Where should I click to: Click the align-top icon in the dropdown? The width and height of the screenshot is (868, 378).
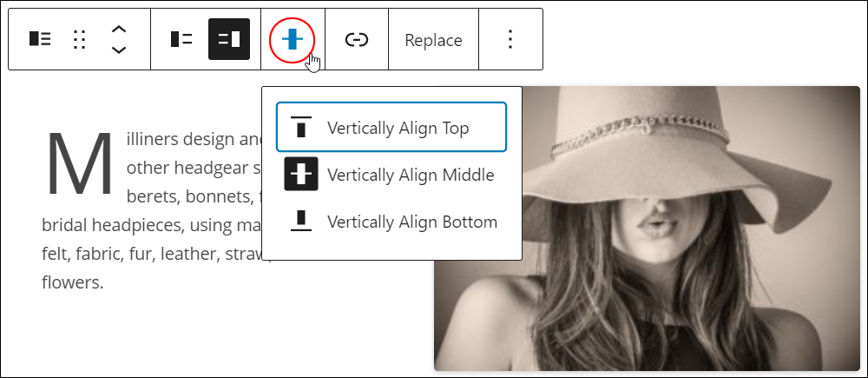(301, 128)
